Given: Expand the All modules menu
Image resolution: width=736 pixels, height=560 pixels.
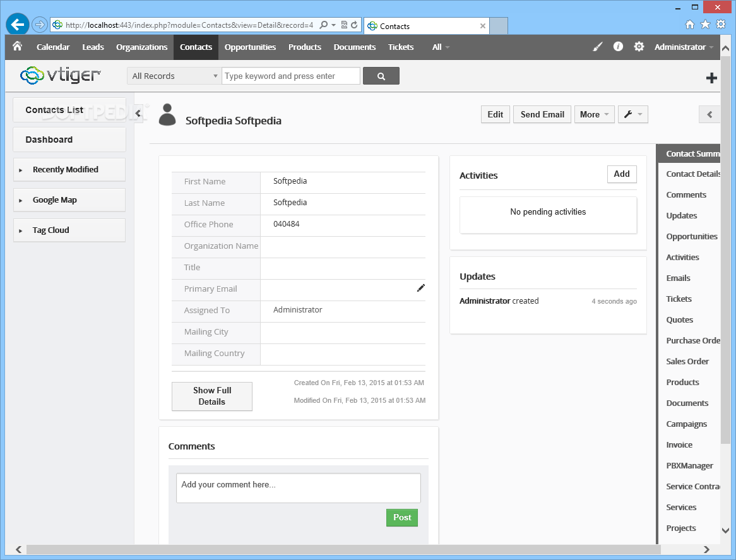Looking at the screenshot, I should pyautogui.click(x=441, y=47).
